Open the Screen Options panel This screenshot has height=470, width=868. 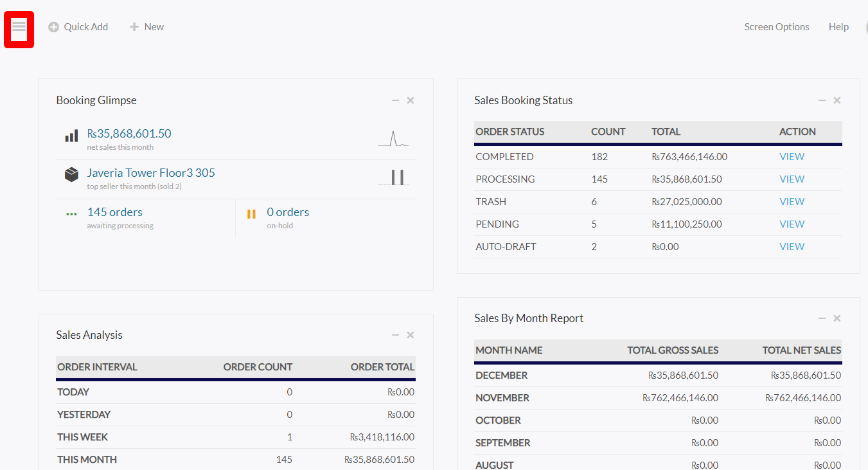click(x=777, y=27)
